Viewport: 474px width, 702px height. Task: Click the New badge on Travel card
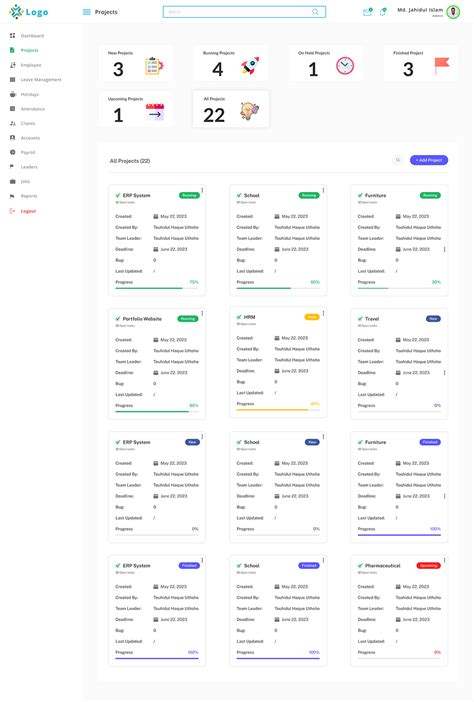(433, 319)
